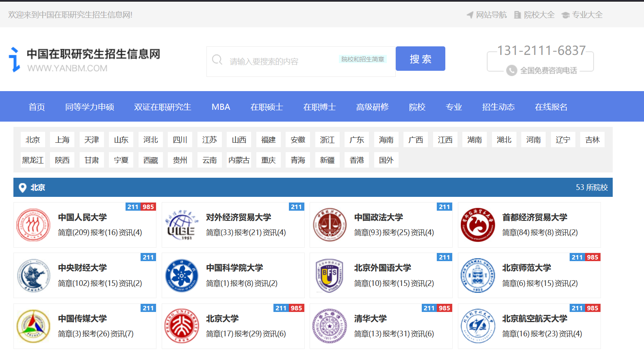Screen dimensions: 644x351
Task: Select 内蒙古 region filter
Action: pos(239,160)
